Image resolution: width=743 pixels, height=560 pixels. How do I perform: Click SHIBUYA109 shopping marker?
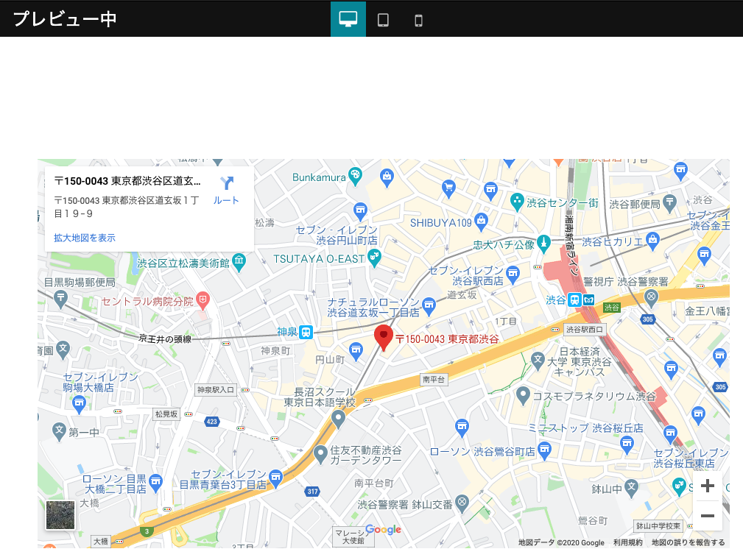482,222
